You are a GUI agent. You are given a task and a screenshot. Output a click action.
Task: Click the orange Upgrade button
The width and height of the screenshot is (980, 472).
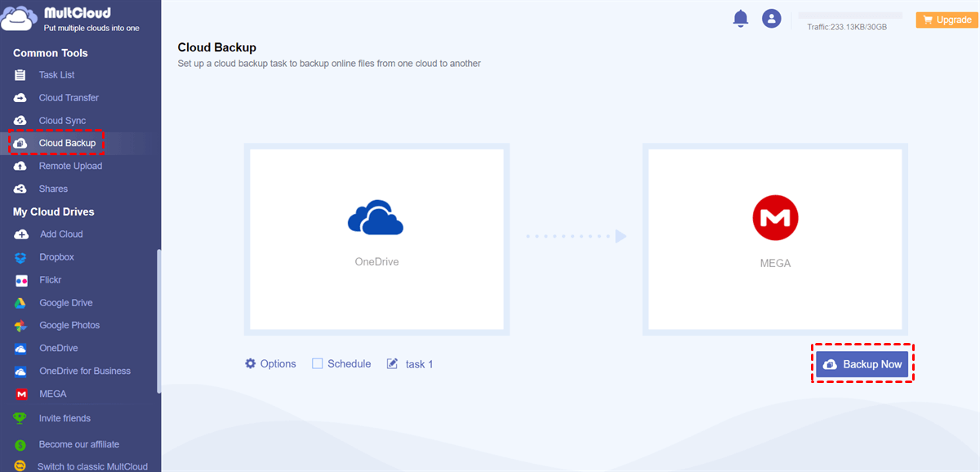946,20
